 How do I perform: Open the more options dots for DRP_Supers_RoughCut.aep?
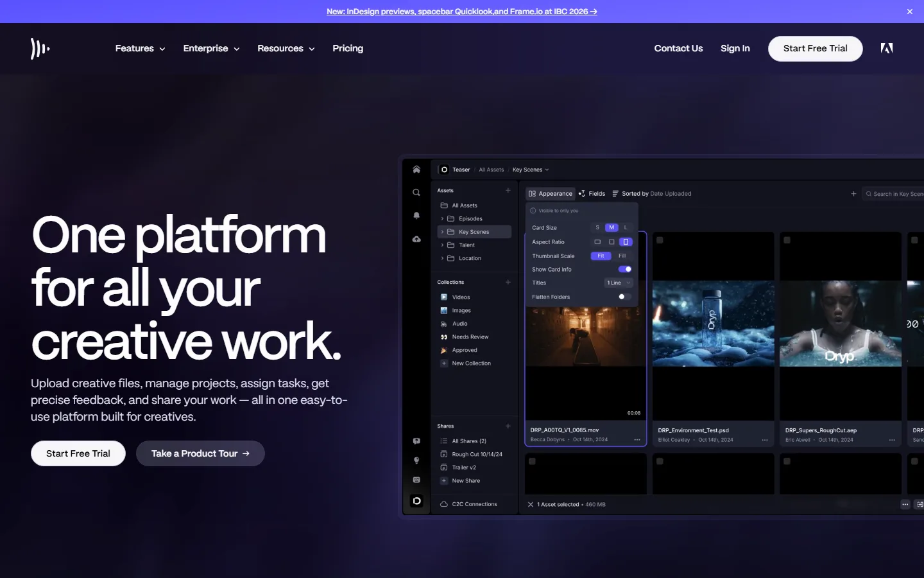tap(892, 440)
